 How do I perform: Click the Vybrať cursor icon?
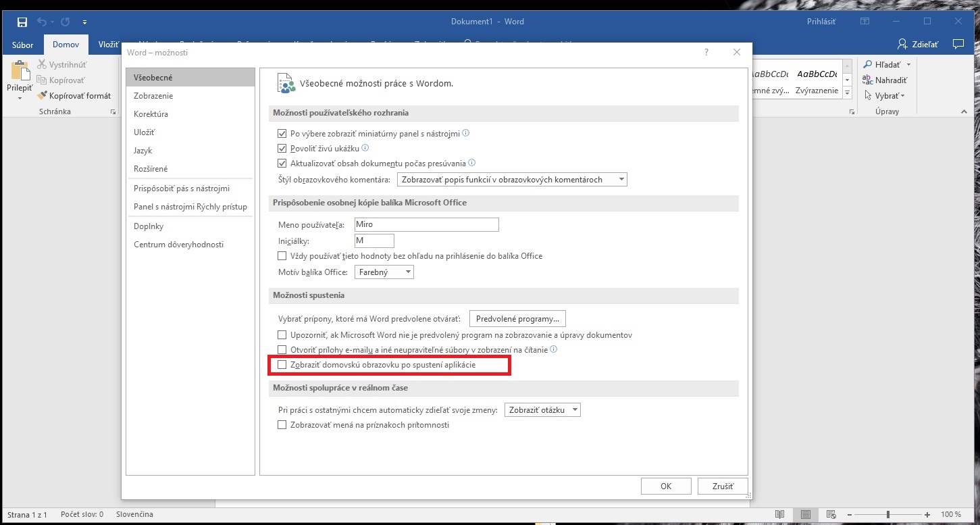point(868,96)
